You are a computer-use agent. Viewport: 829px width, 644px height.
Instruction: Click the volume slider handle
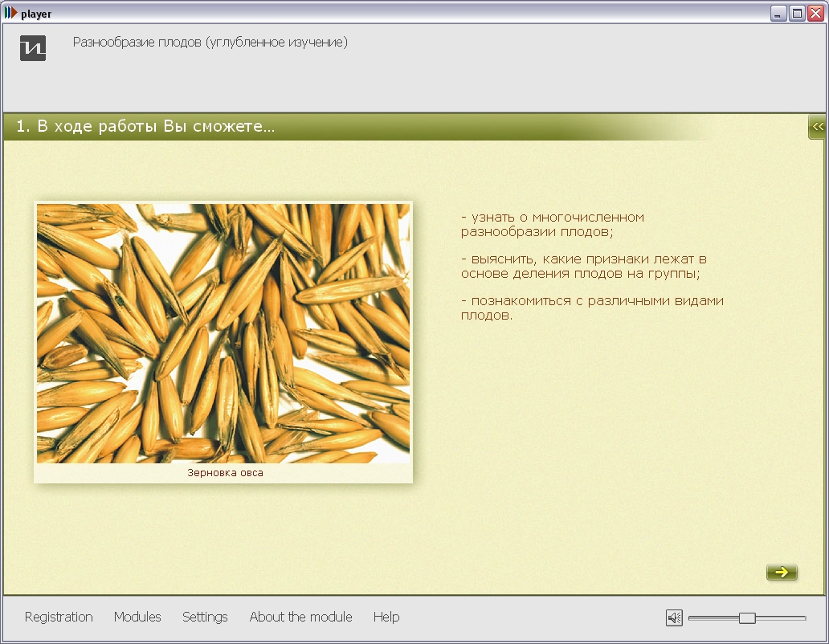[747, 618]
